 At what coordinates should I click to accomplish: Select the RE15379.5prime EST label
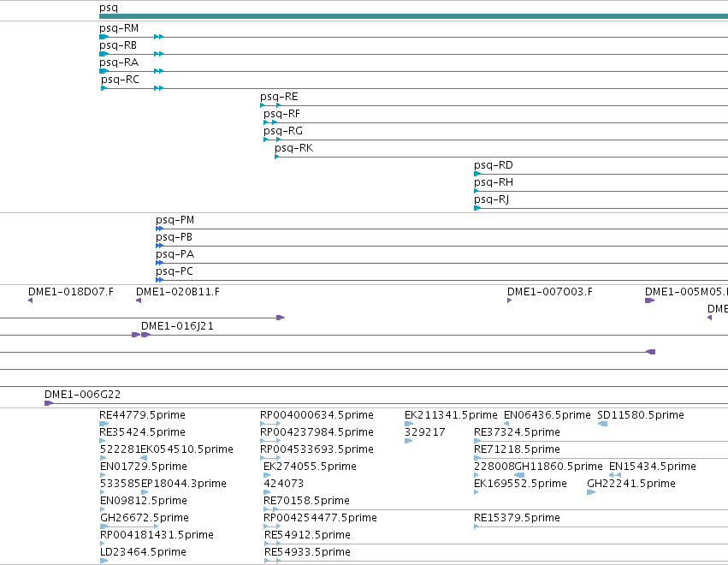517,518
